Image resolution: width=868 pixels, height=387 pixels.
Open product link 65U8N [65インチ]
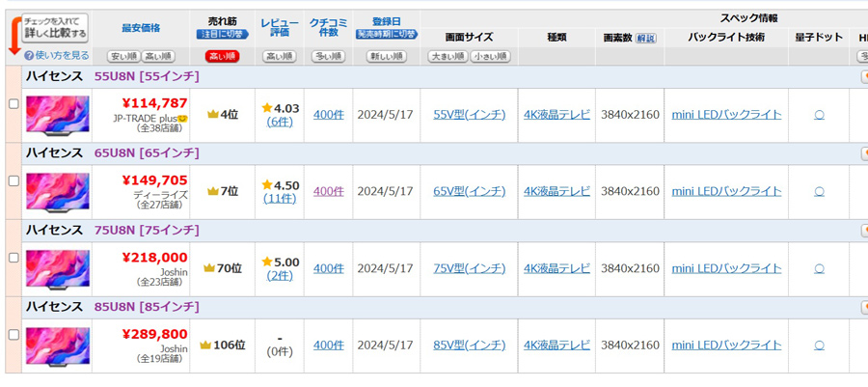(147, 153)
